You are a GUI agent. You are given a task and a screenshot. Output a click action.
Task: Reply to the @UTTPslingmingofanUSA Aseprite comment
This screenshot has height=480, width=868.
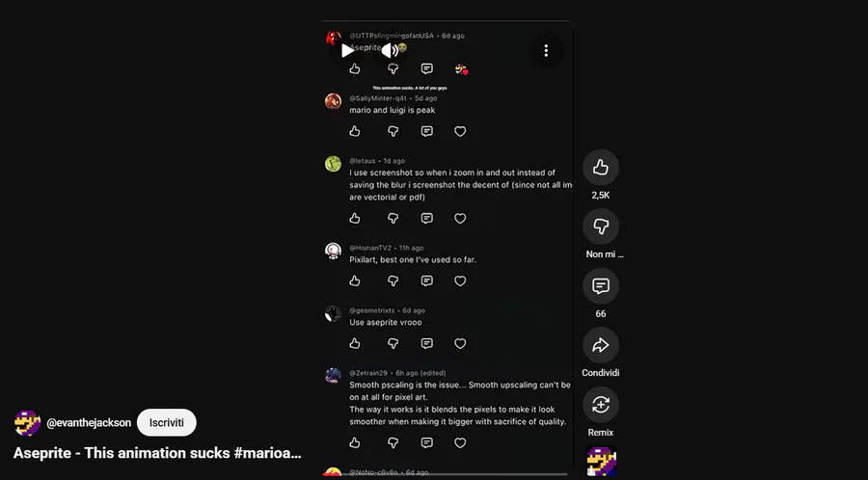point(427,68)
